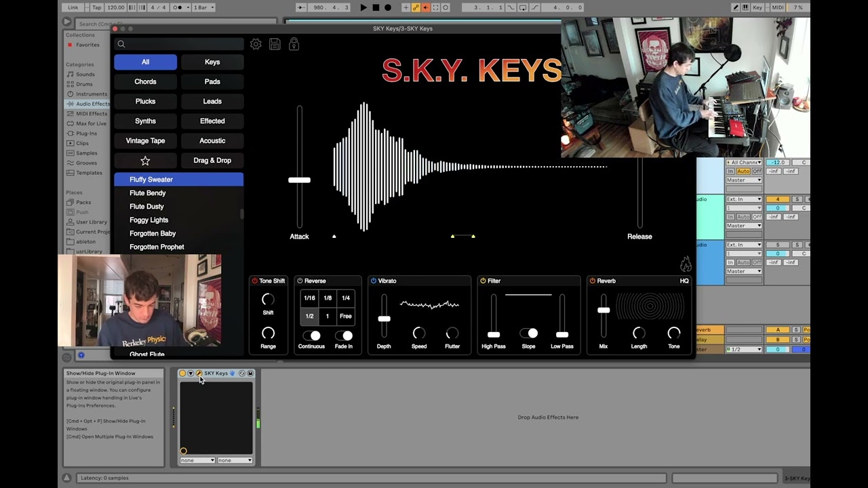Viewport: 868px width, 488px height.
Task: Click the Drag & Drop button
Action: (212, 161)
